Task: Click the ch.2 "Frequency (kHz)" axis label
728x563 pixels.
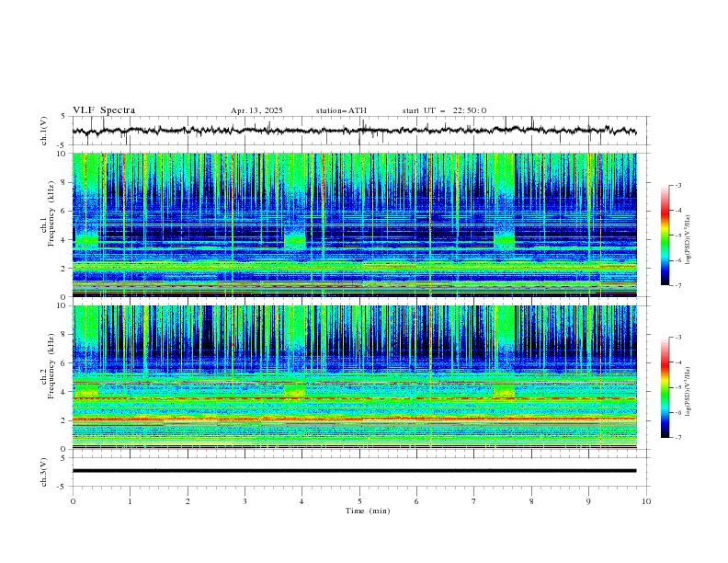Action: tap(51, 366)
